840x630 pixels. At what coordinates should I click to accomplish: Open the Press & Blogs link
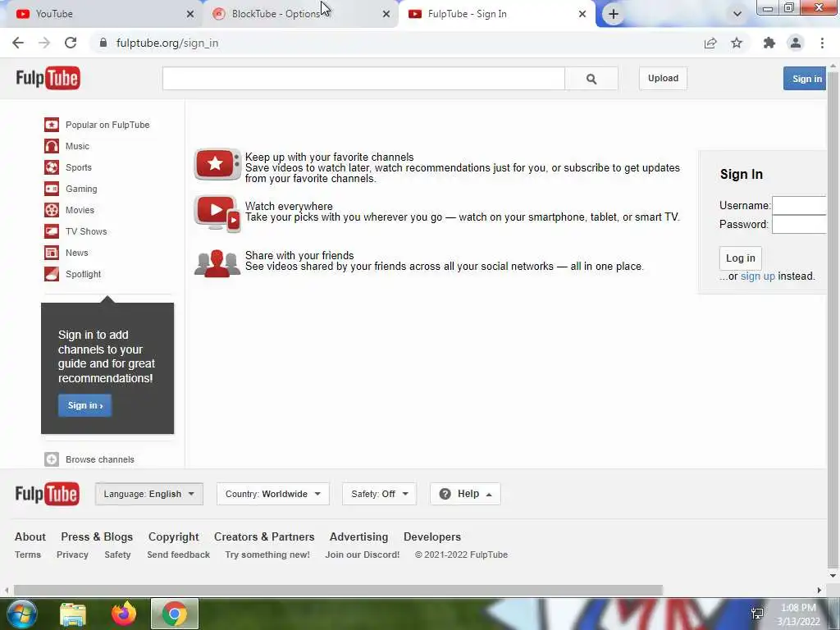[97, 536]
